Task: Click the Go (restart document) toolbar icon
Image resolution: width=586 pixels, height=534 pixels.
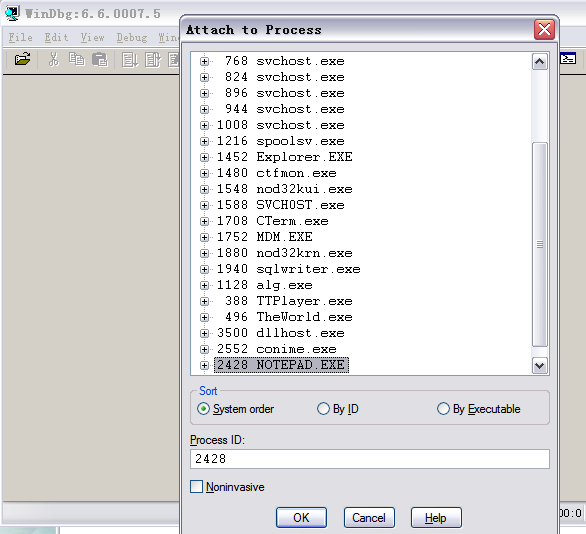Action: 130,60
